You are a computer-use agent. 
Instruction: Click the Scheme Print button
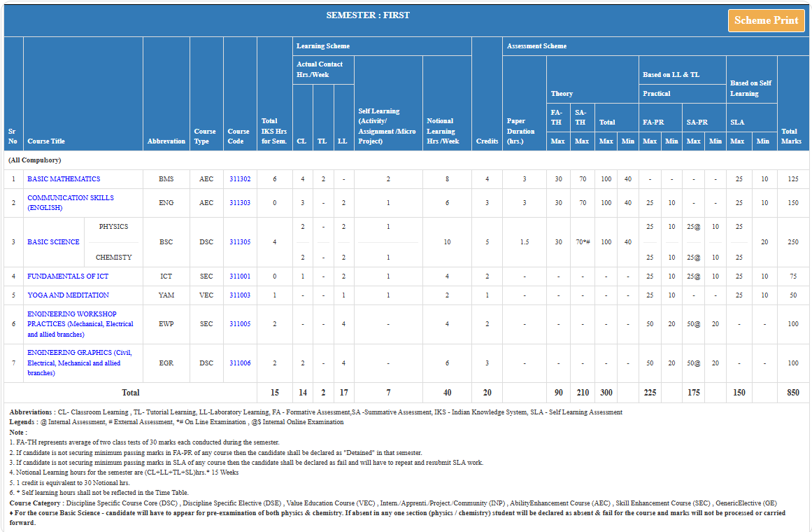tap(766, 20)
